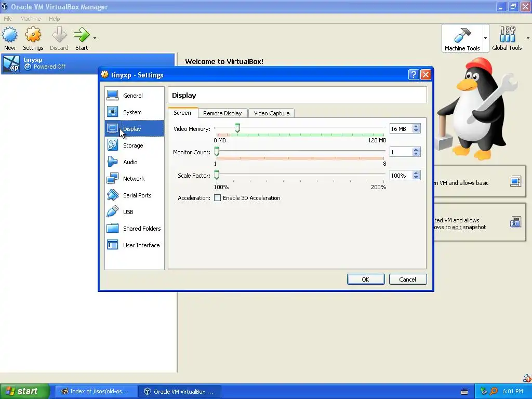Click the taskbar clock showing 6:01 PM
This screenshot has width=532, height=399.
click(x=513, y=391)
